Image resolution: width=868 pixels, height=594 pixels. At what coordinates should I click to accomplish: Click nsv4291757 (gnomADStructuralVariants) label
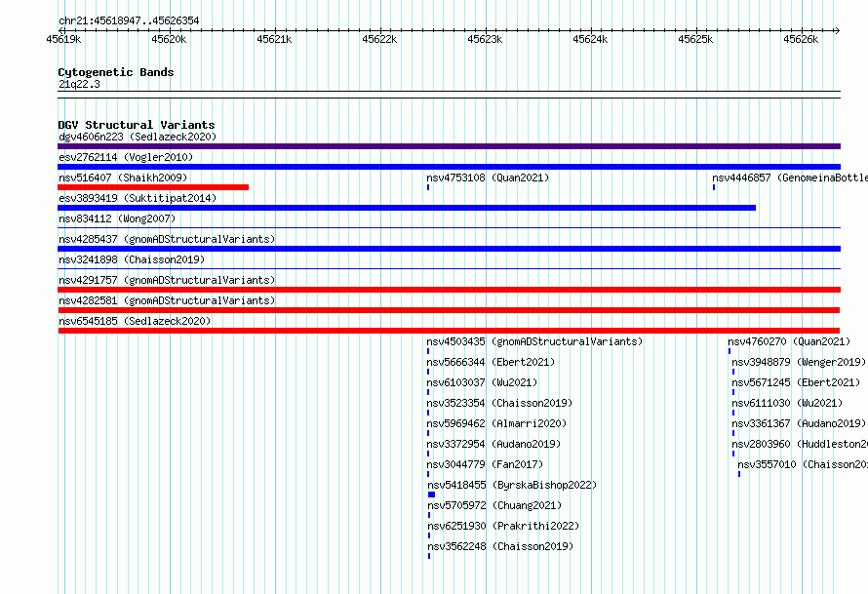pos(167,280)
